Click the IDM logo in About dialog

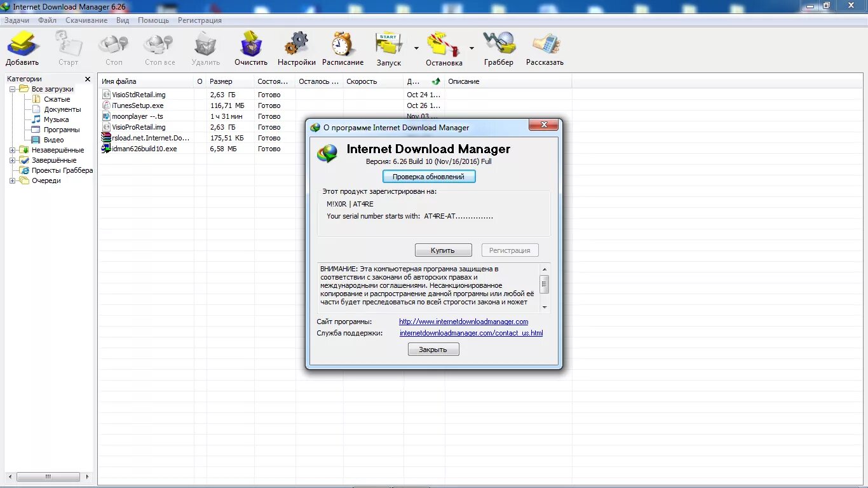coord(328,153)
